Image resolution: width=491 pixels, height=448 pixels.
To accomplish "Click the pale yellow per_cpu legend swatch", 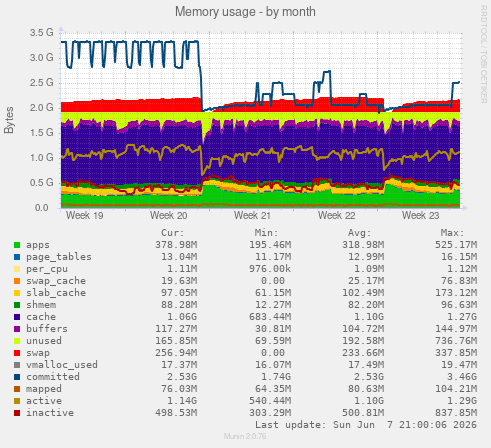I will pyautogui.click(x=17, y=269).
